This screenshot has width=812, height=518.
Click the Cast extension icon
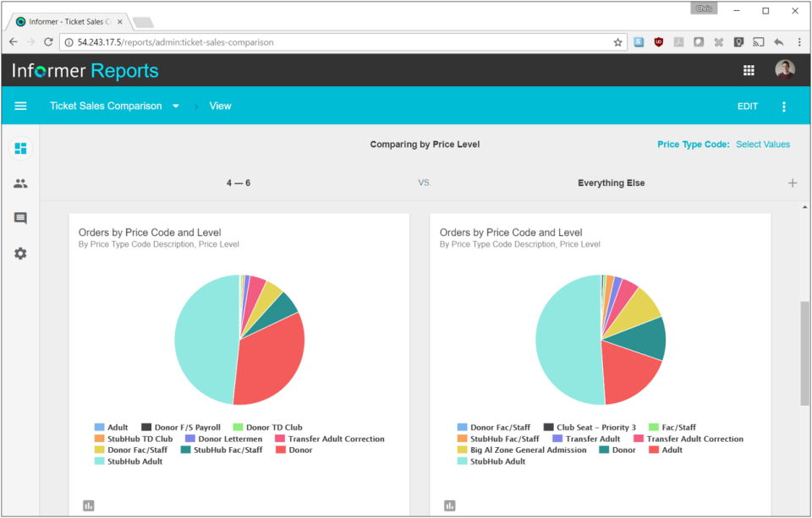tap(759, 42)
